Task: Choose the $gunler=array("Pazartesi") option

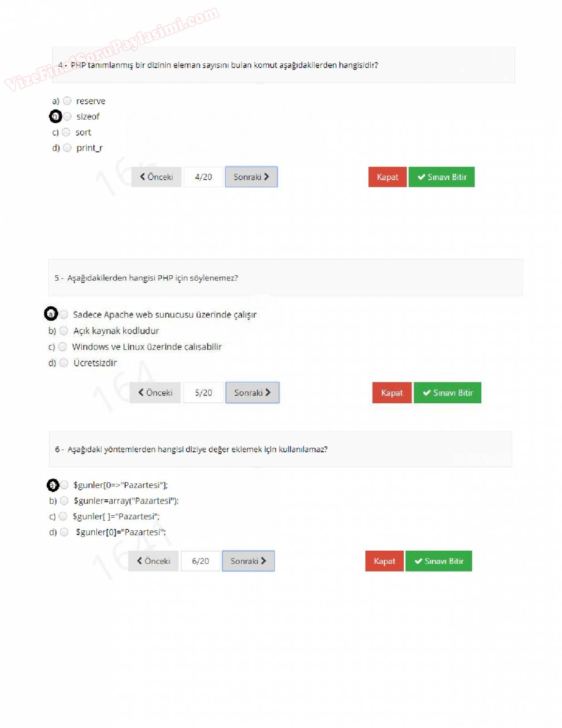Action: click(x=64, y=501)
